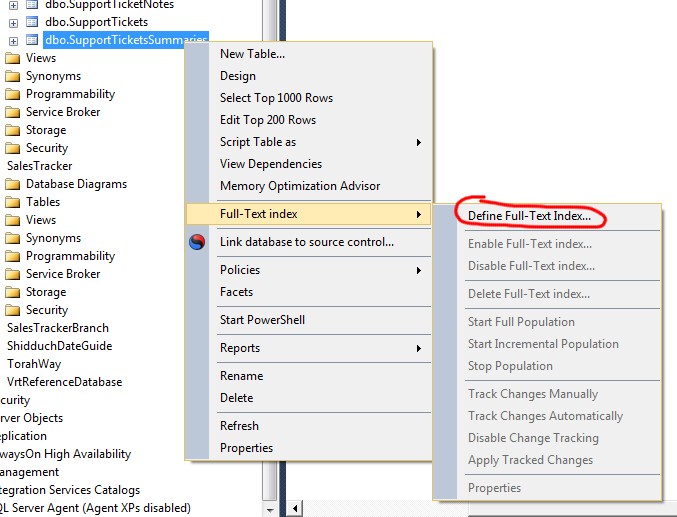
Task: Open the Reports submenu arrow
Action: click(418, 349)
